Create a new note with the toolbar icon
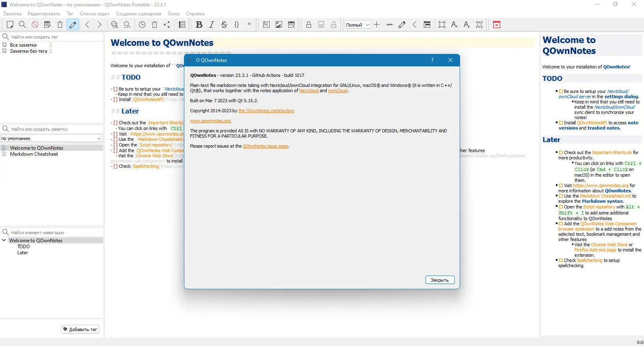644x346 pixels. (10, 25)
